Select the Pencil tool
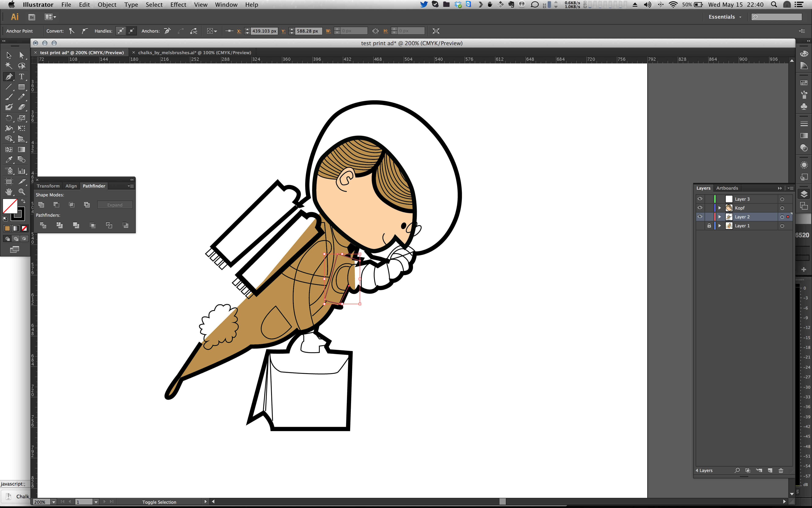 [22, 97]
